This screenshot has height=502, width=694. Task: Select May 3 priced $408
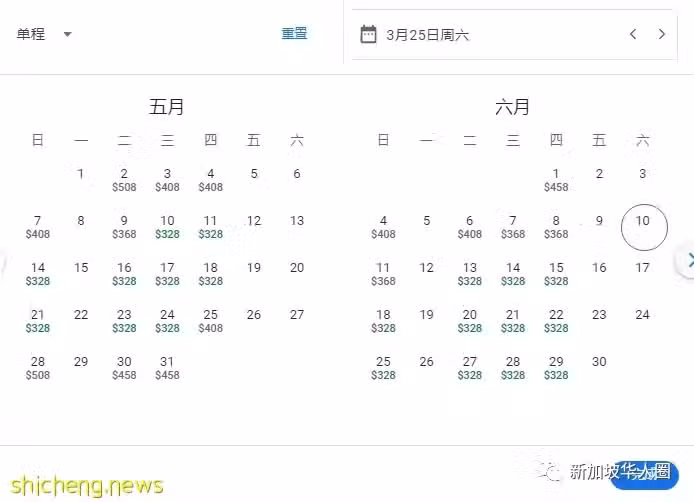click(167, 180)
